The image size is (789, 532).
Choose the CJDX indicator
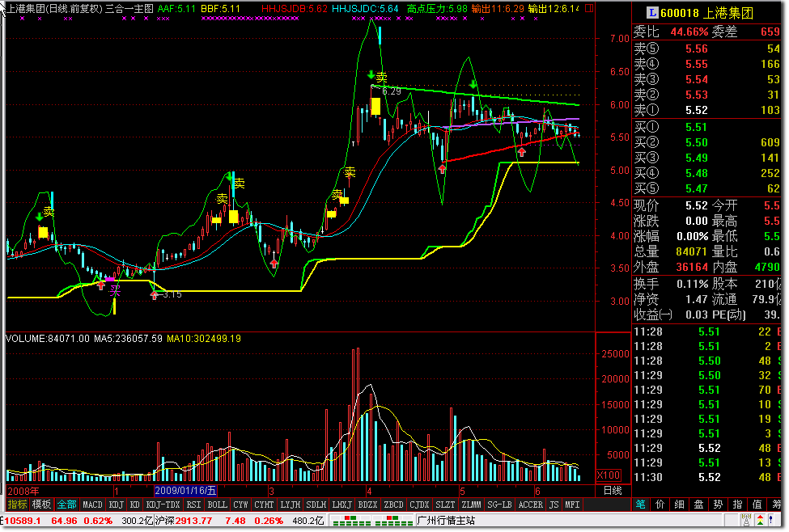(419, 505)
